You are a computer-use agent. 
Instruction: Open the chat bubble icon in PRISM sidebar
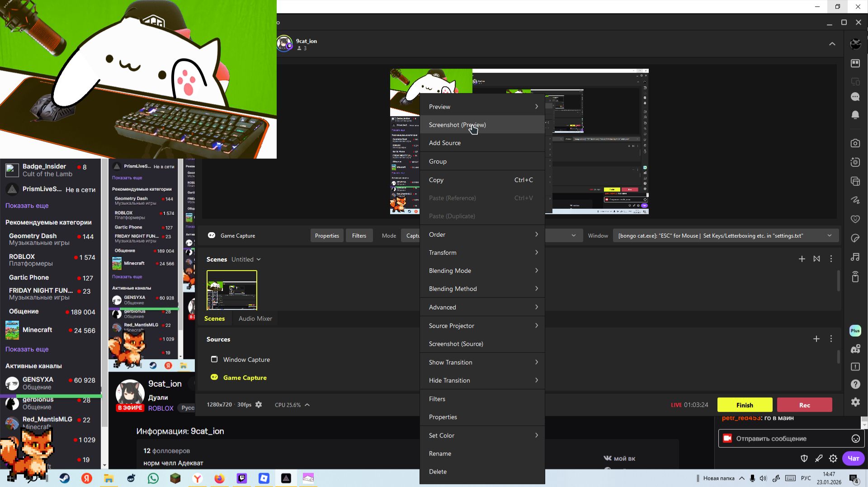855,97
